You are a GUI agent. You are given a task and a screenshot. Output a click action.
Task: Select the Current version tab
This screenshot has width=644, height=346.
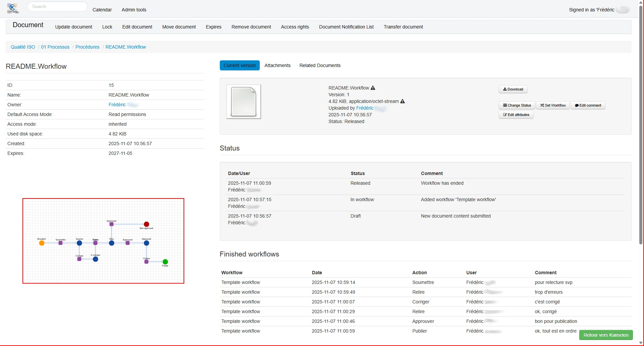pos(240,65)
